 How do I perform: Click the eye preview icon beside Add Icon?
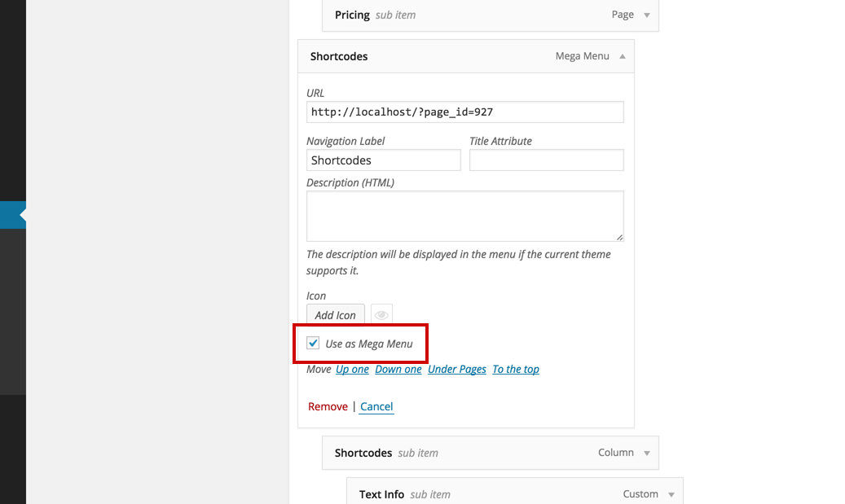(381, 314)
